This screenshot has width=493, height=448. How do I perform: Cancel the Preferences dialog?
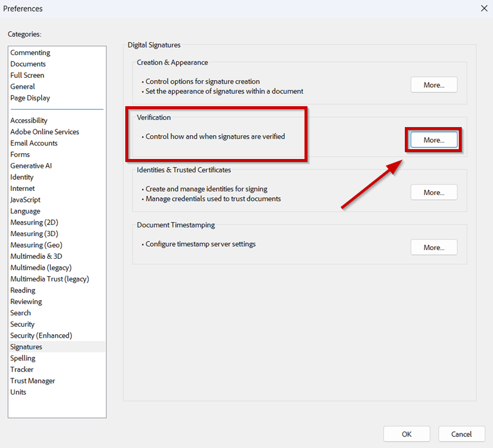click(462, 433)
